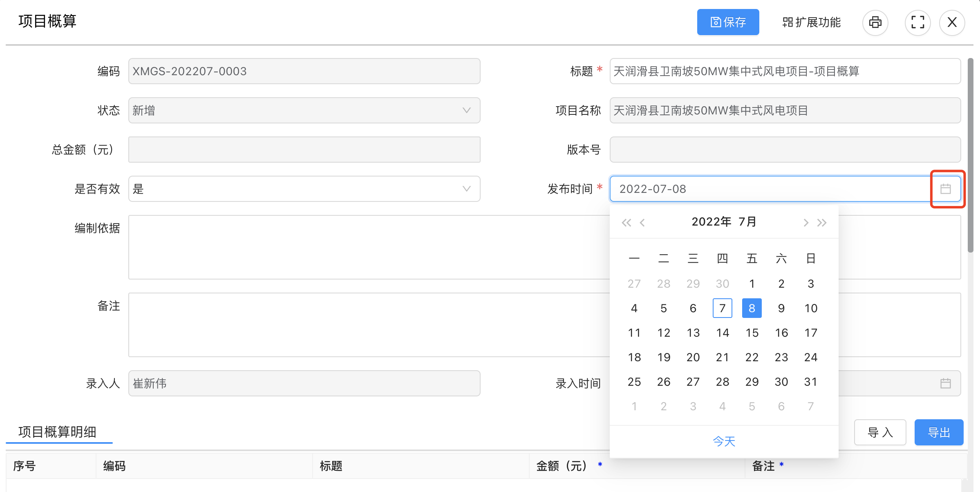Select the 项目概算明细 tab

[x=58, y=432]
